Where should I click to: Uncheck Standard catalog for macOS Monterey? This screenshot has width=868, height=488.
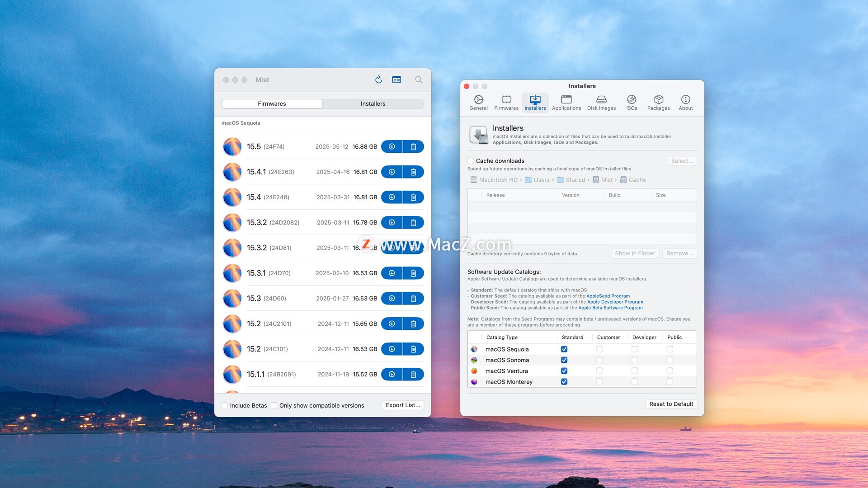pos(564,381)
